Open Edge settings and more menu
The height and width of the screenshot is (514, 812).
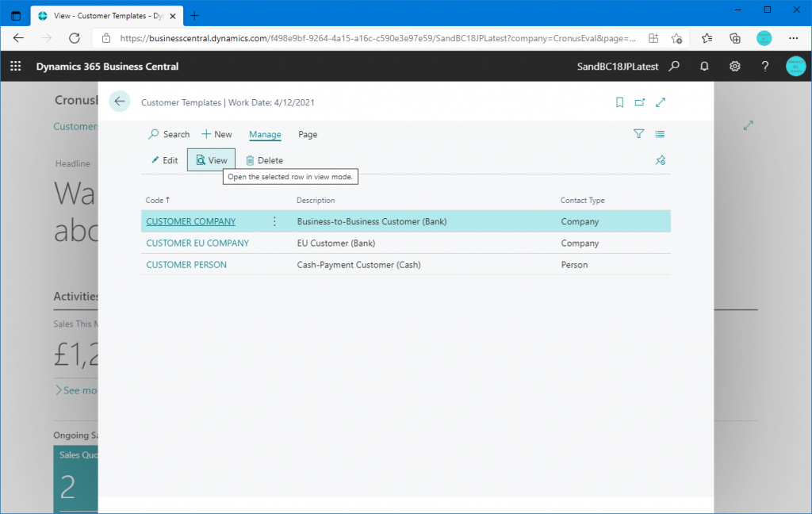[793, 38]
